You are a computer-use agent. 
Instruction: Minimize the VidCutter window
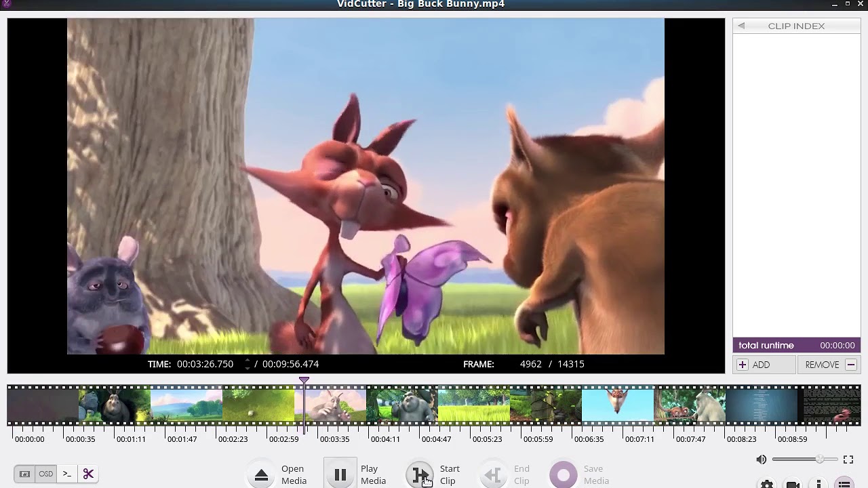(835, 4)
